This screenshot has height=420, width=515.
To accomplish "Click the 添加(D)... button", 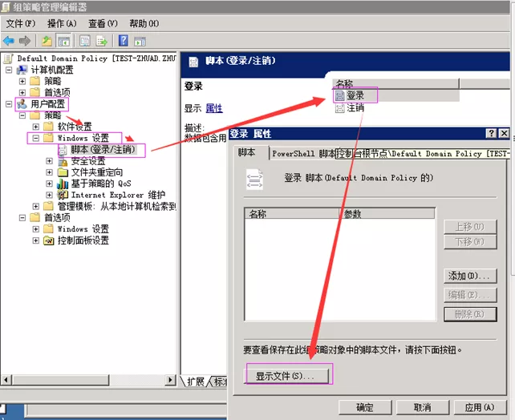I will 470,277.
